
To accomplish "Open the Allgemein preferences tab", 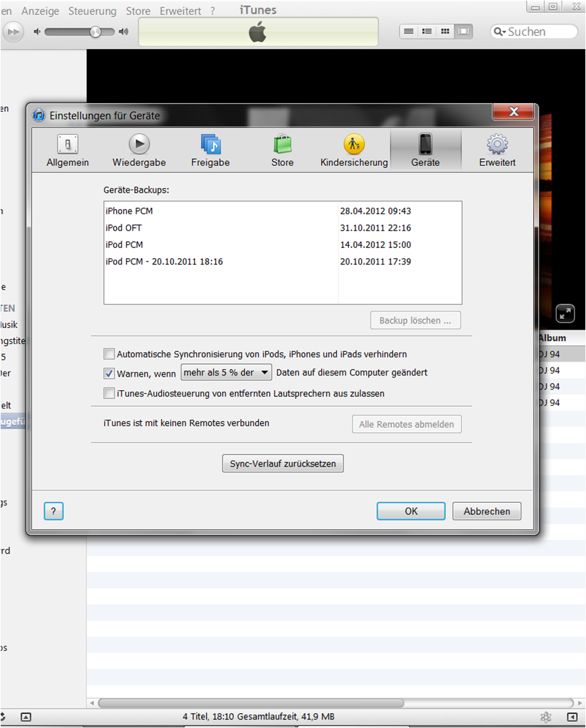I will coord(67,150).
